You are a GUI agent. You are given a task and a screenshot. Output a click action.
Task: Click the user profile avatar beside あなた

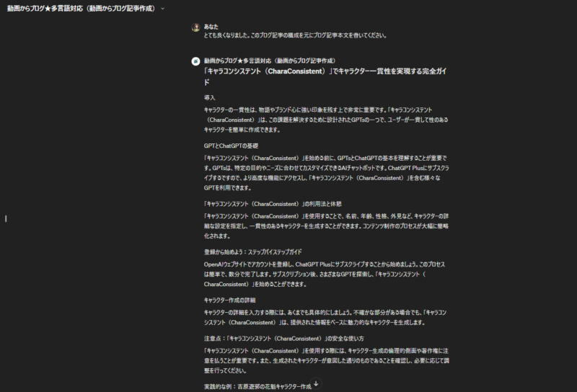[x=195, y=27]
